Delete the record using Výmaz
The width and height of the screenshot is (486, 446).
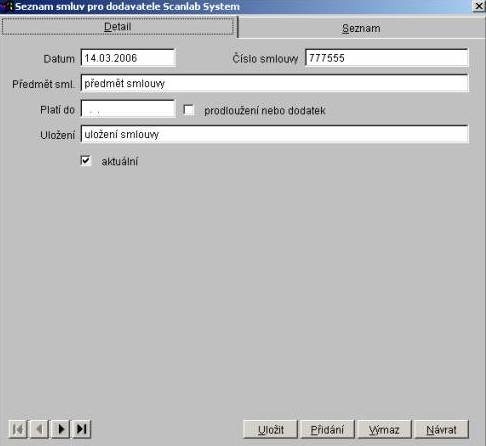384,429
